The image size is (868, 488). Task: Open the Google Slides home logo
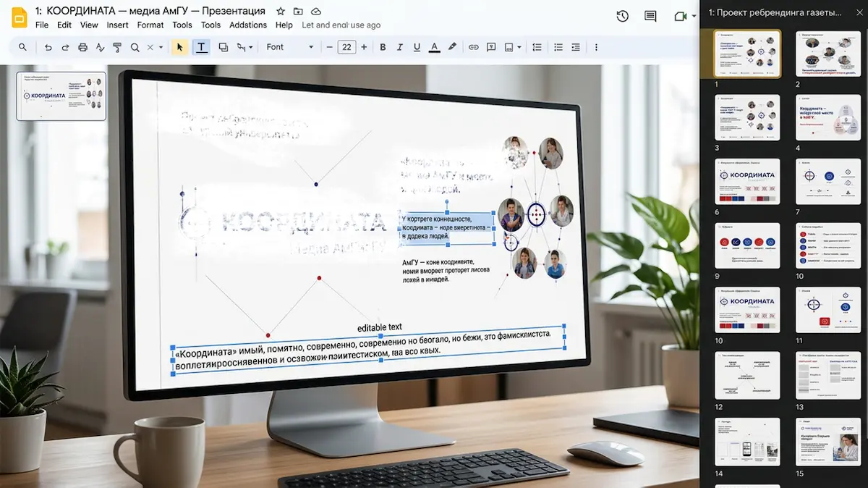pyautogui.click(x=20, y=17)
